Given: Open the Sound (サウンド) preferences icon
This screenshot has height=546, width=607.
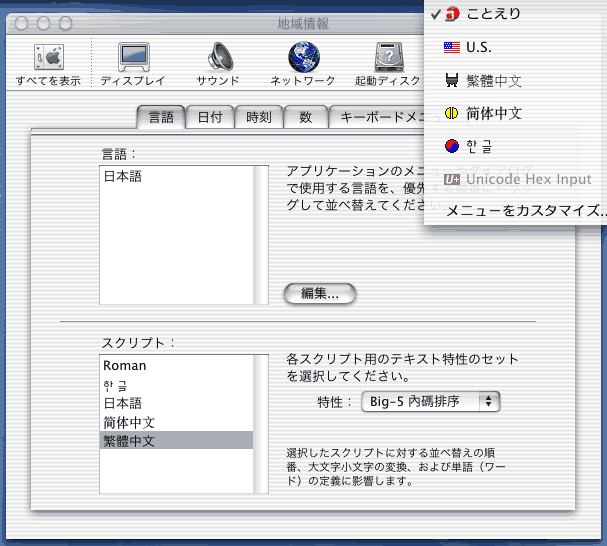Looking at the screenshot, I should point(217,63).
